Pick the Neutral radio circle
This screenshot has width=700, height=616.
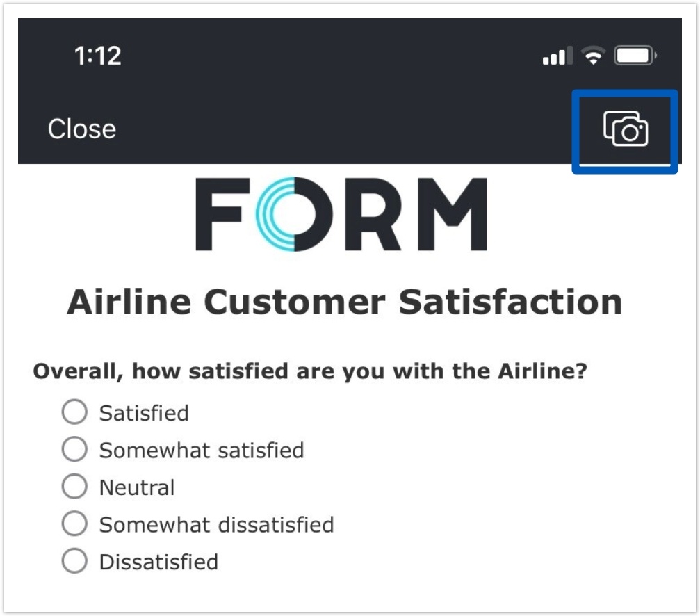pyautogui.click(x=74, y=487)
